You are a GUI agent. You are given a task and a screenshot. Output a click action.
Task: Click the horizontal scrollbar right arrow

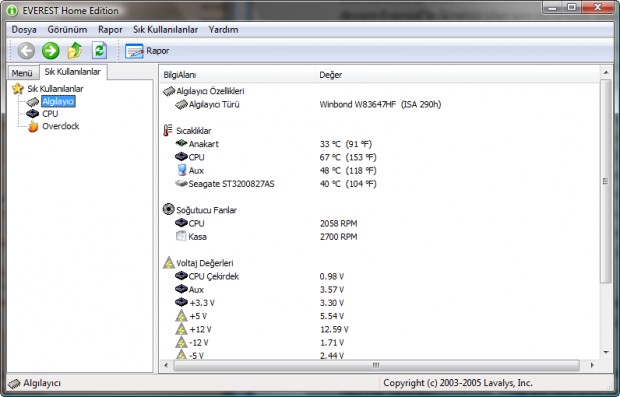point(592,365)
